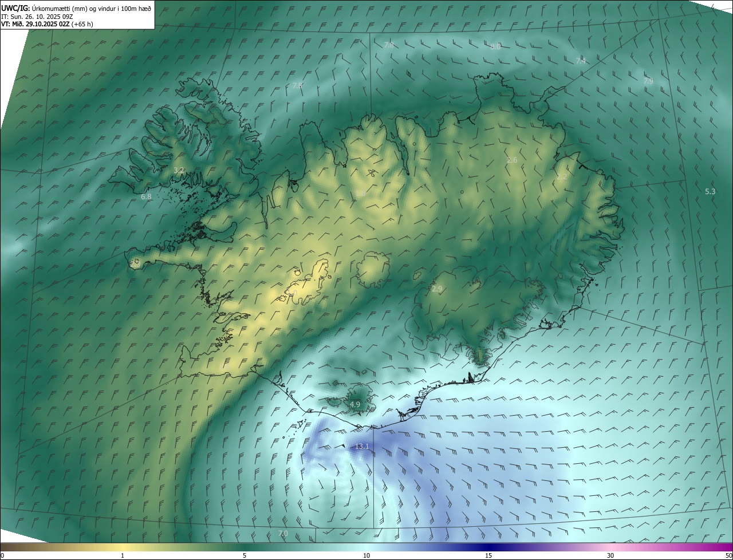This screenshot has height=560, width=733.
Task: Click the color scale tick label 10
Action: 366,555
